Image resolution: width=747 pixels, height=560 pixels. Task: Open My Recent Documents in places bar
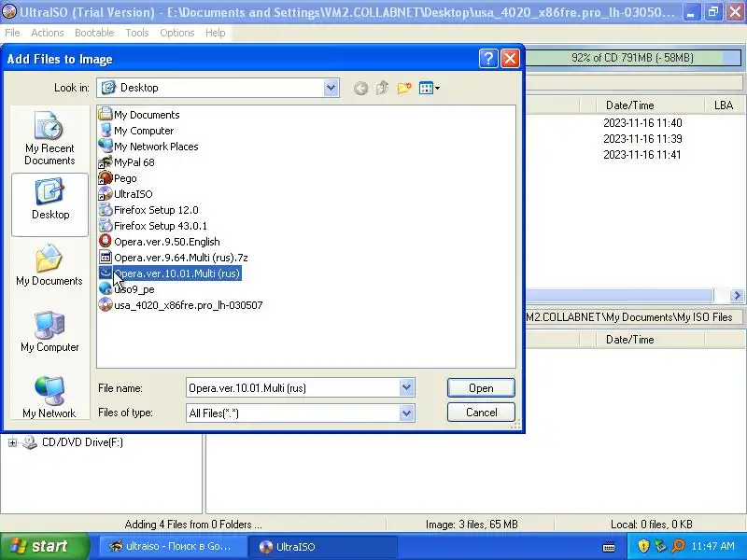click(49, 138)
